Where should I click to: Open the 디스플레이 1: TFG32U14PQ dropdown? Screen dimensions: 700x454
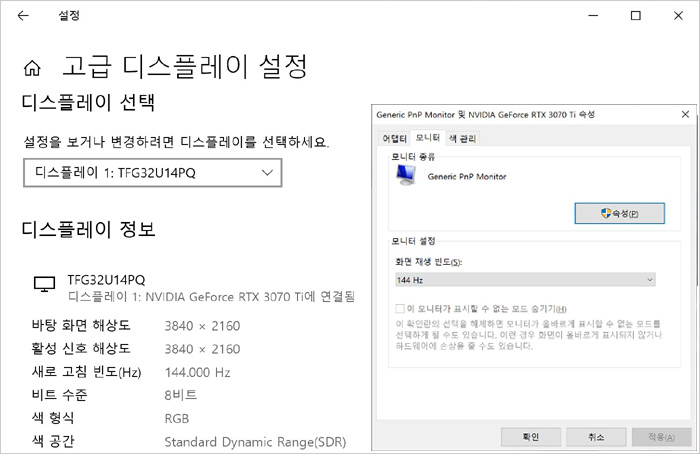[152, 173]
